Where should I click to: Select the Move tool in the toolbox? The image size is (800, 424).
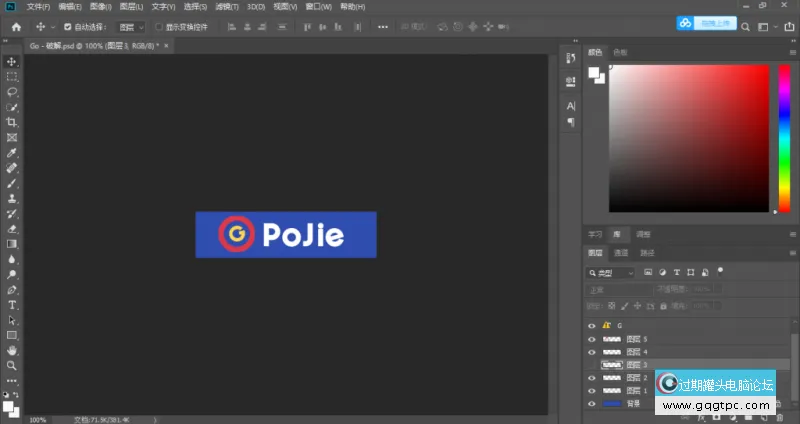[12, 62]
